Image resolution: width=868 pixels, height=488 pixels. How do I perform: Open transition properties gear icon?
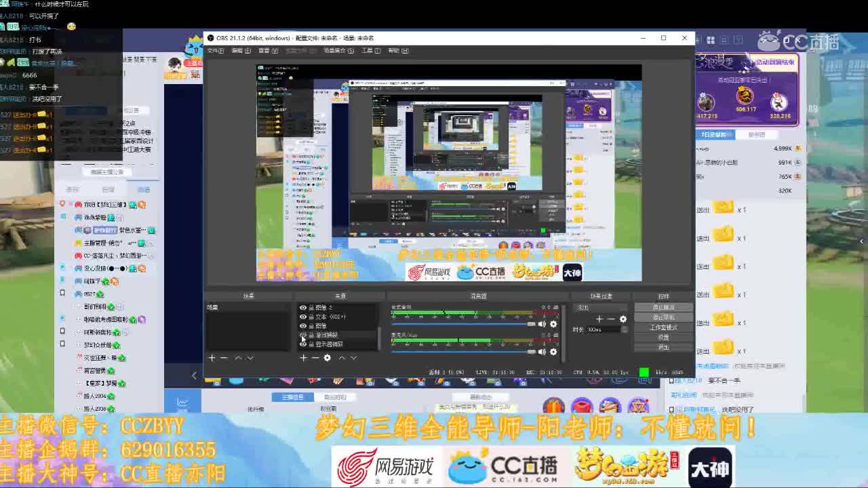pos(623,319)
